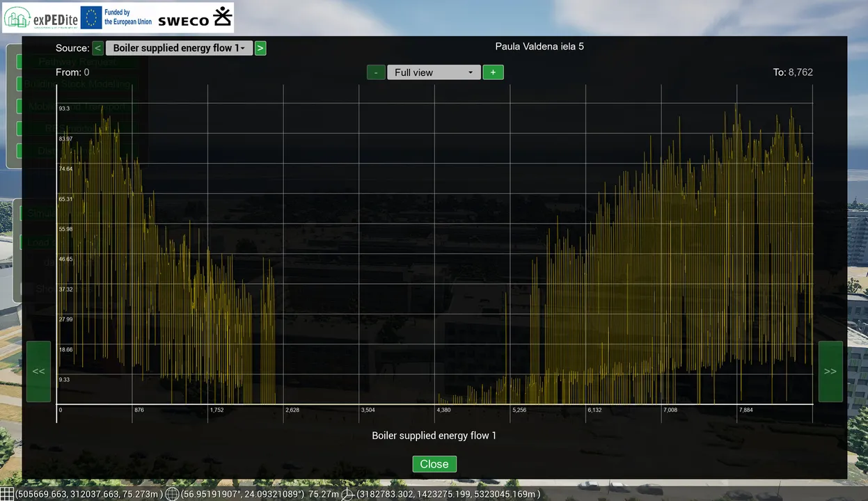Click the 6,132 x-axis label
The width and height of the screenshot is (868, 501).
tap(594, 410)
